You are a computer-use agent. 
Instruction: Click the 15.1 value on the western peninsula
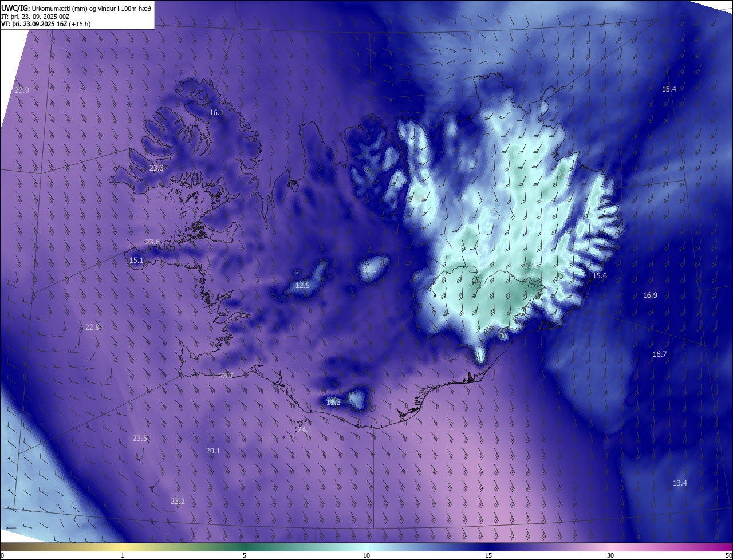(x=136, y=260)
